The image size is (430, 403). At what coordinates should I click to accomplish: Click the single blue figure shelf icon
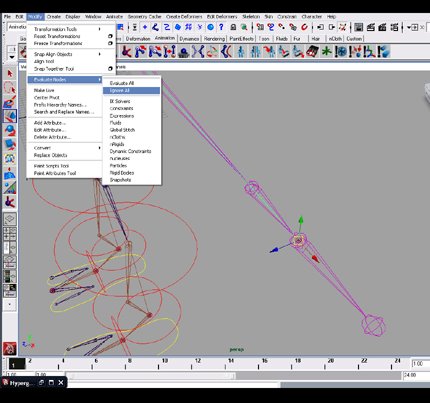click(x=241, y=52)
